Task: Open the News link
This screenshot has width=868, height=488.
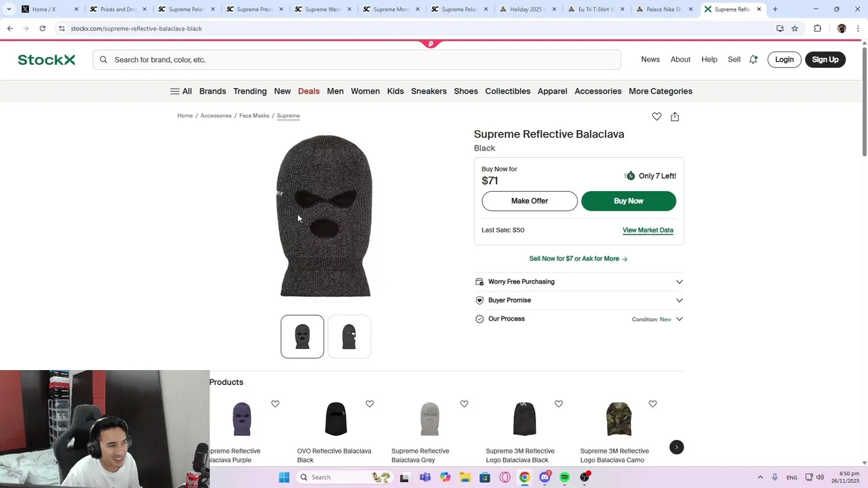Action: click(650, 60)
